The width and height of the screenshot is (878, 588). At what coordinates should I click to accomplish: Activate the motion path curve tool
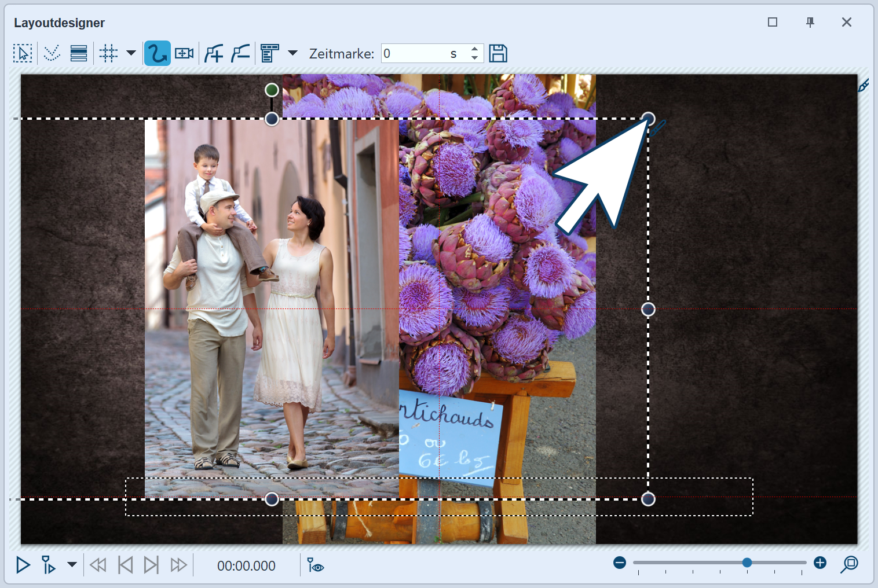coord(157,53)
